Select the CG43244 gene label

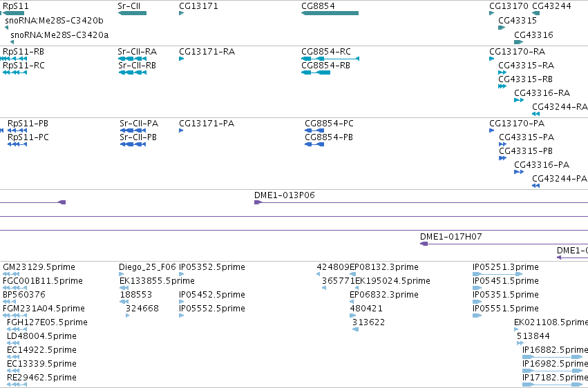551,6
